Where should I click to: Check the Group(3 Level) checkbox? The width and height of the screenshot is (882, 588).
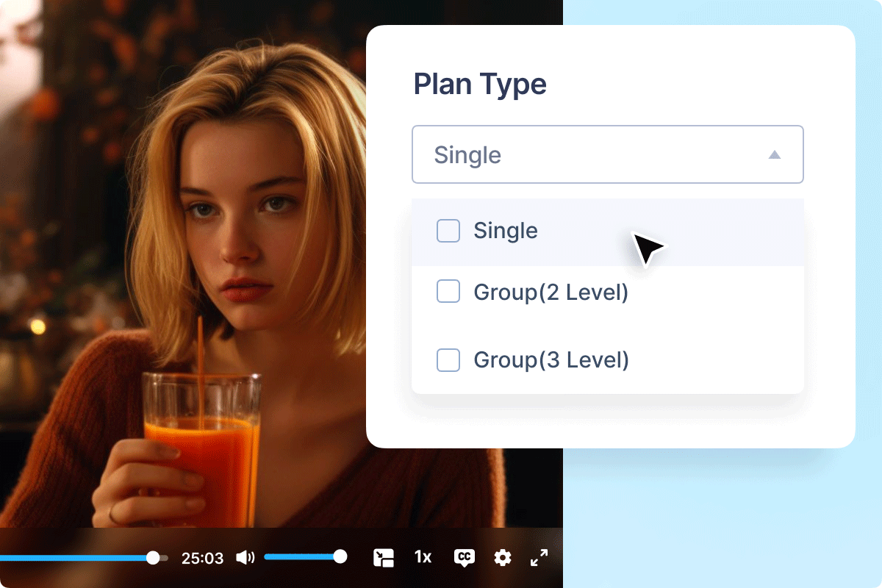click(x=448, y=360)
